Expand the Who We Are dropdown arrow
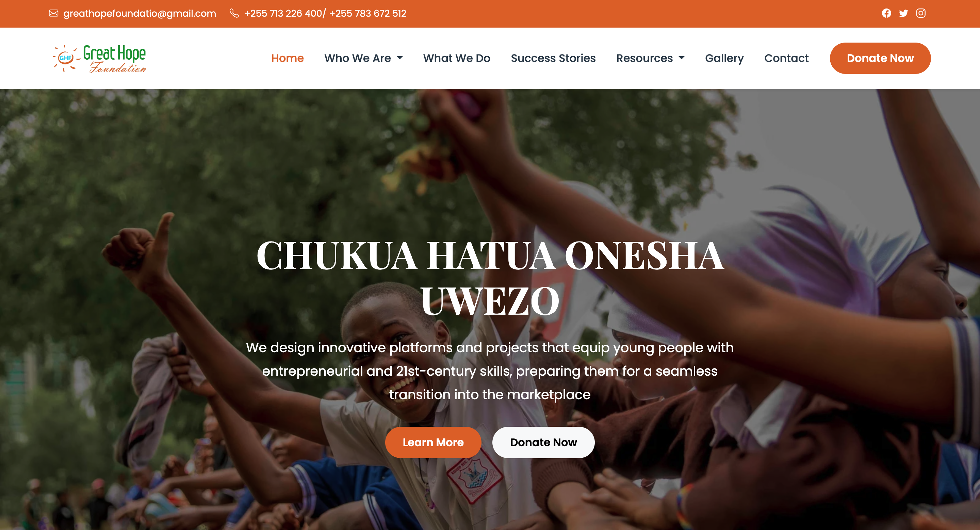 [x=400, y=58]
